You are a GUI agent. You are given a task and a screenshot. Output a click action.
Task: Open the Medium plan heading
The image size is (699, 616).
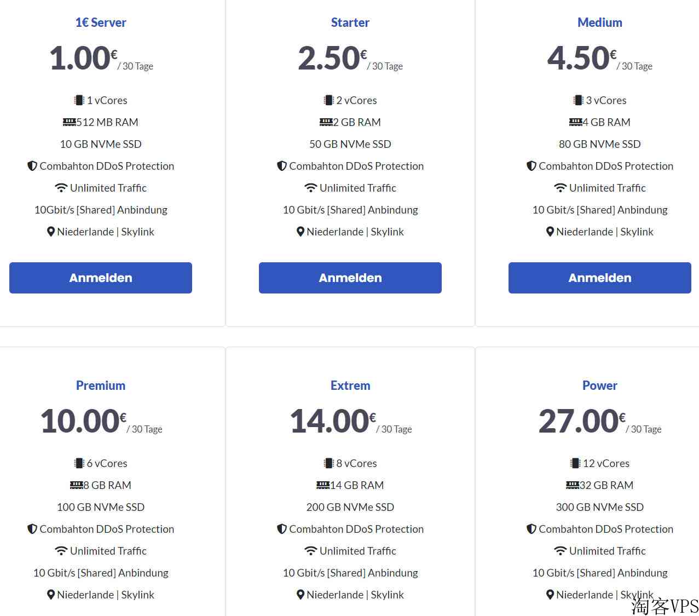[600, 22]
